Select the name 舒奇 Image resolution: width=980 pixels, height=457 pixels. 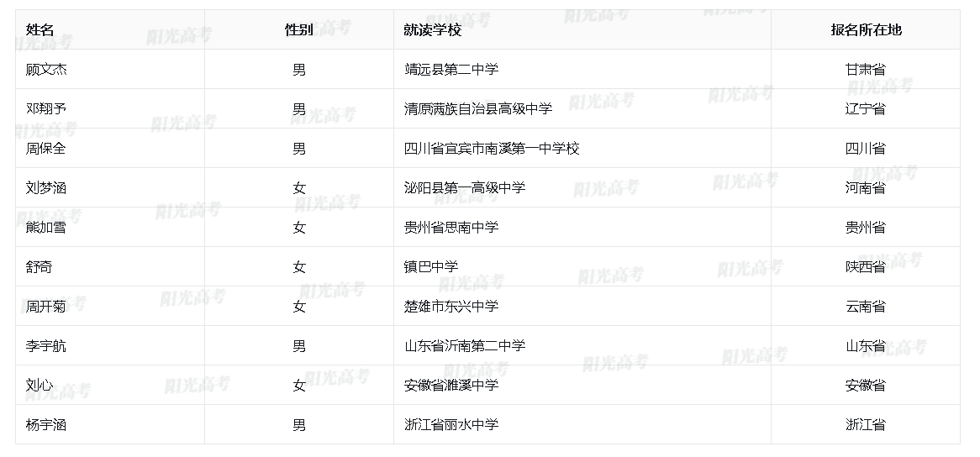tap(40, 267)
